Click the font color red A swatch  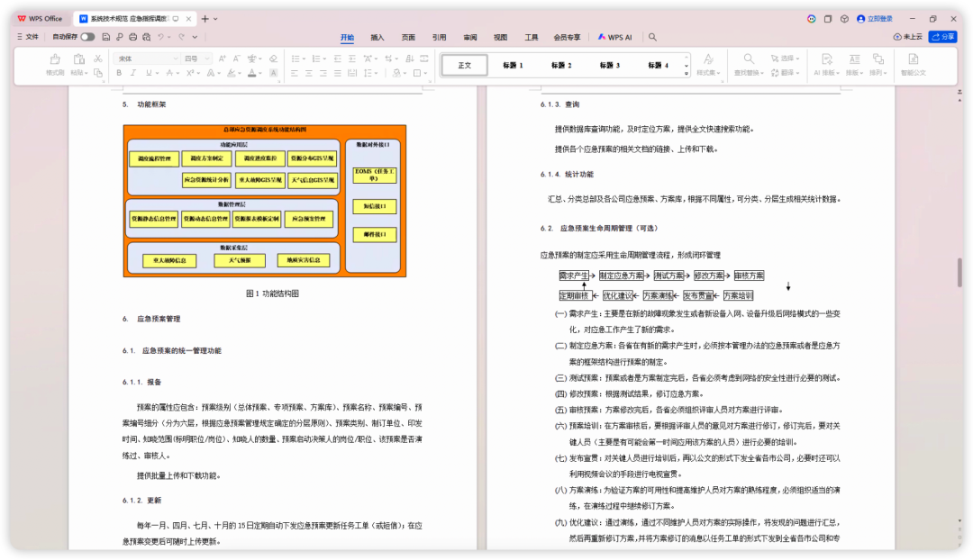pyautogui.click(x=252, y=73)
